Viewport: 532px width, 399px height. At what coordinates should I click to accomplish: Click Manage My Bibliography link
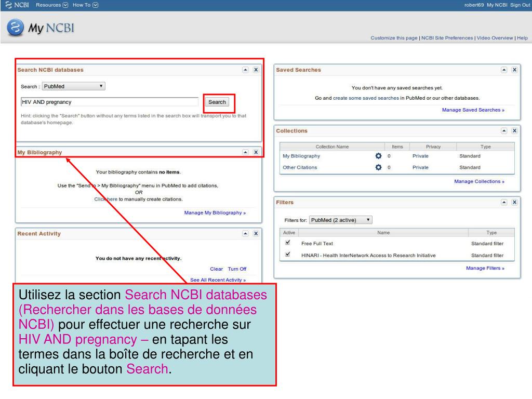tap(215, 212)
